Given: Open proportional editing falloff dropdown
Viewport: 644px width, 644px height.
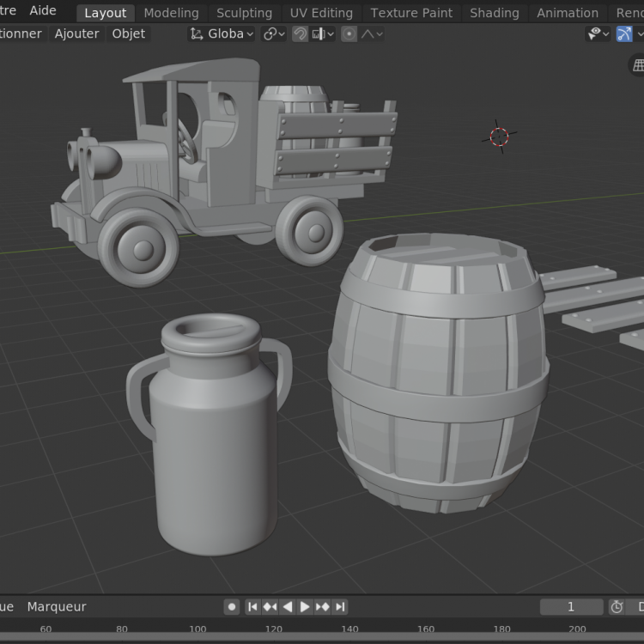Looking at the screenshot, I should [x=371, y=34].
